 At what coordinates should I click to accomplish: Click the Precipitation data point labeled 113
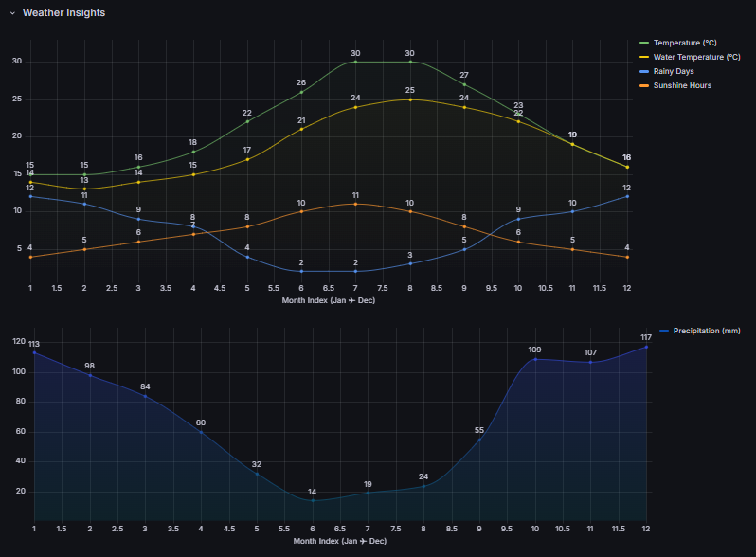(34, 352)
